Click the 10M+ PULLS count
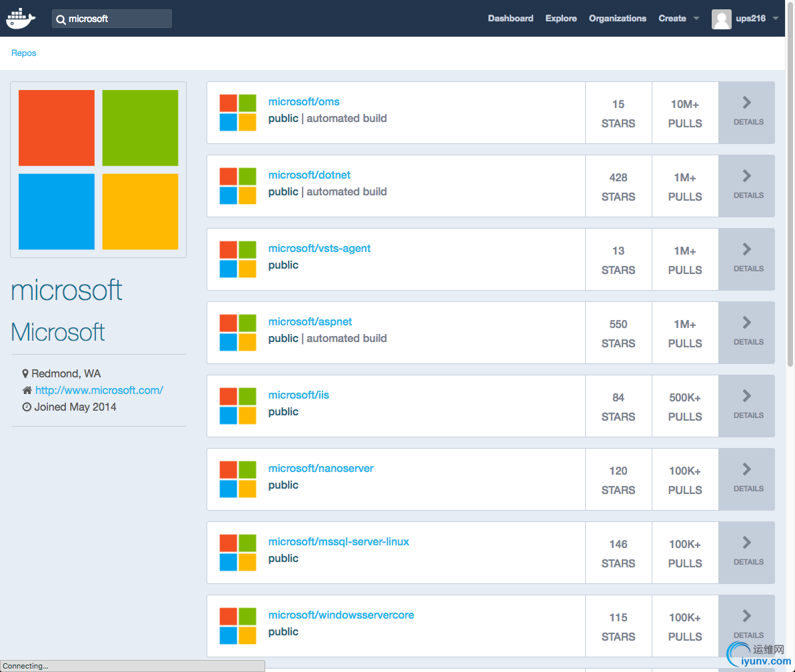Image resolution: width=795 pixels, height=672 pixels. click(x=685, y=113)
